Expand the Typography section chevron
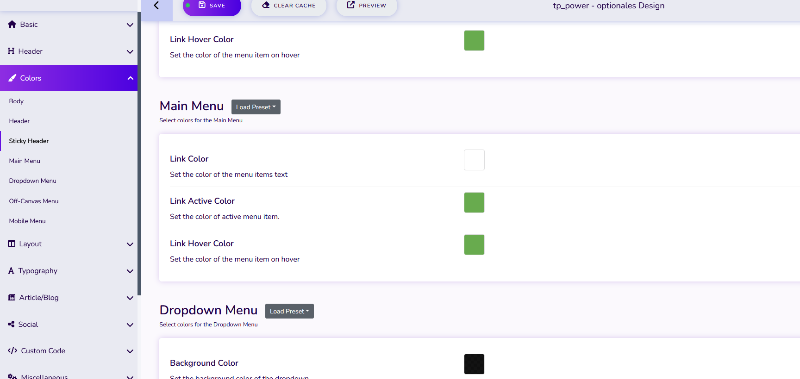Screen dimensions: 800x379 coord(130,271)
